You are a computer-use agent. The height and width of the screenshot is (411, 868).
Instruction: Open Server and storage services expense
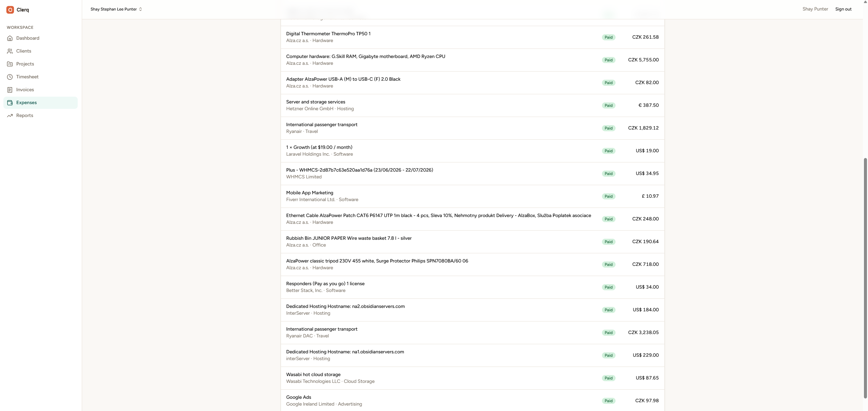472,105
